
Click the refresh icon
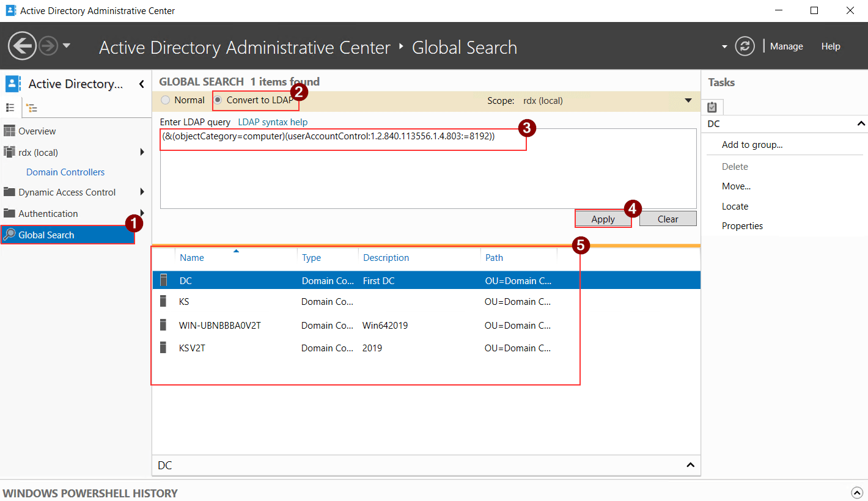745,46
